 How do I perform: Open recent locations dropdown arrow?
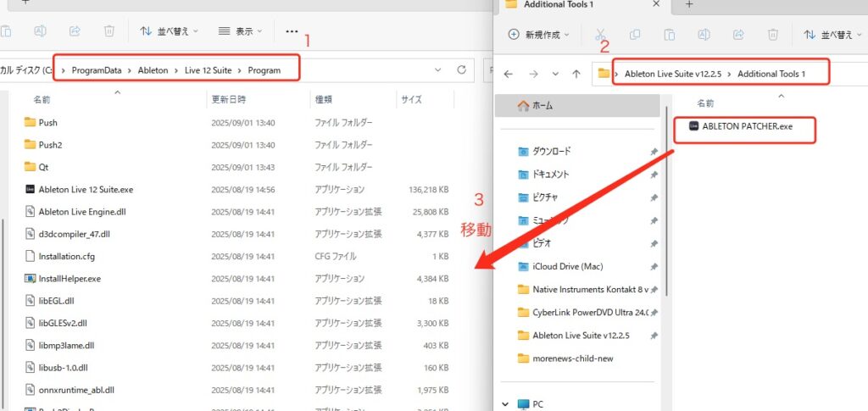(x=555, y=74)
